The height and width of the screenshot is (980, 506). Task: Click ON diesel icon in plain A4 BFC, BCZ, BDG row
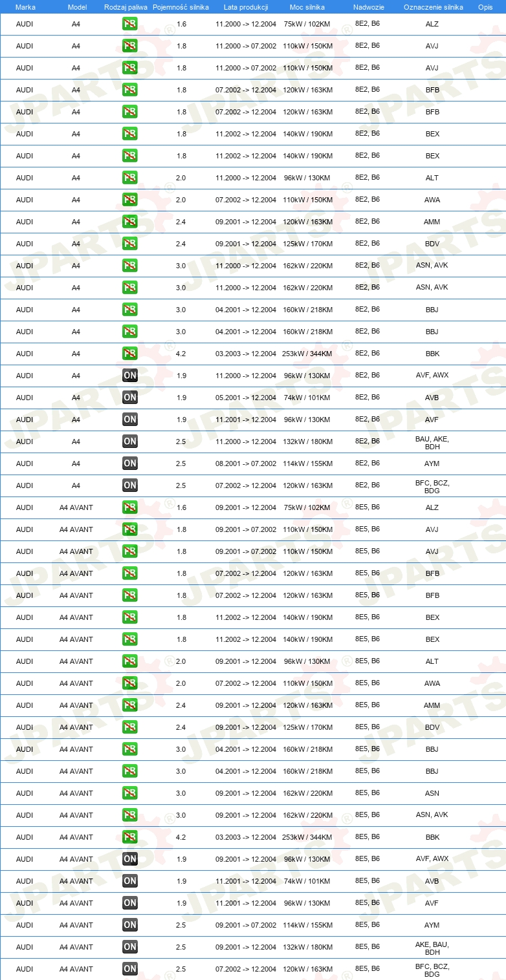click(x=130, y=486)
